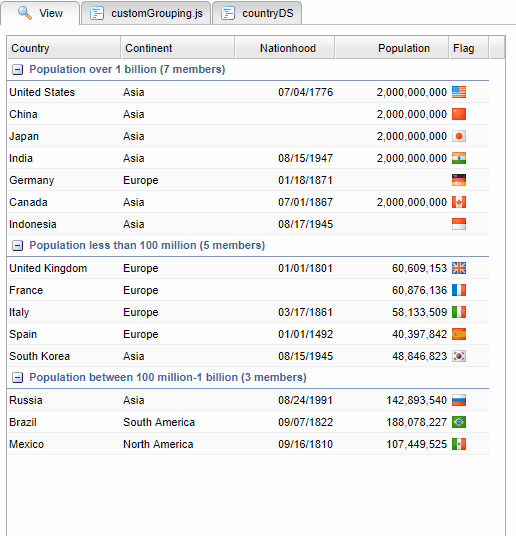Select the Germany country cell
This screenshot has width=516, height=536.
(64, 180)
